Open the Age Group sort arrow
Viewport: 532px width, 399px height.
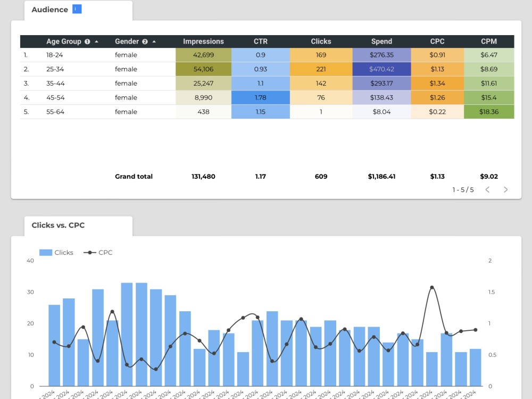[96, 41]
